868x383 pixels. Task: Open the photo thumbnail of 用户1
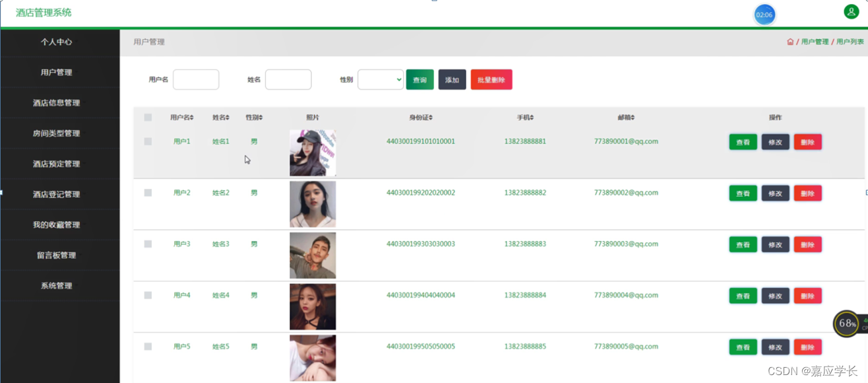click(x=313, y=153)
